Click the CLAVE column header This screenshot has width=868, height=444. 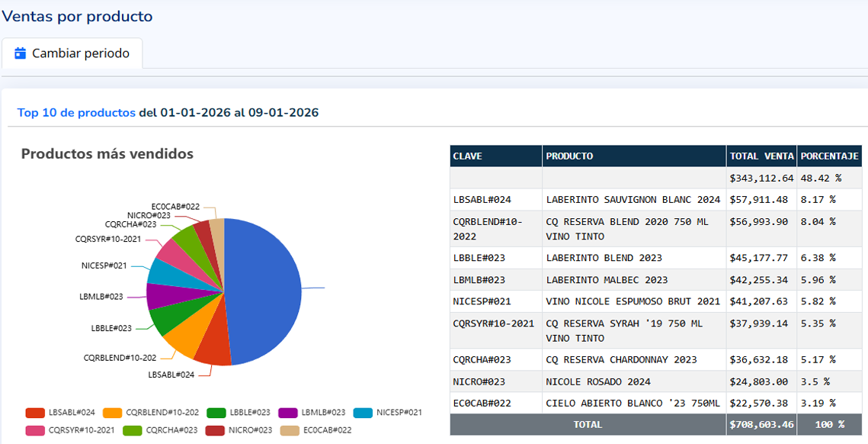[495, 156]
